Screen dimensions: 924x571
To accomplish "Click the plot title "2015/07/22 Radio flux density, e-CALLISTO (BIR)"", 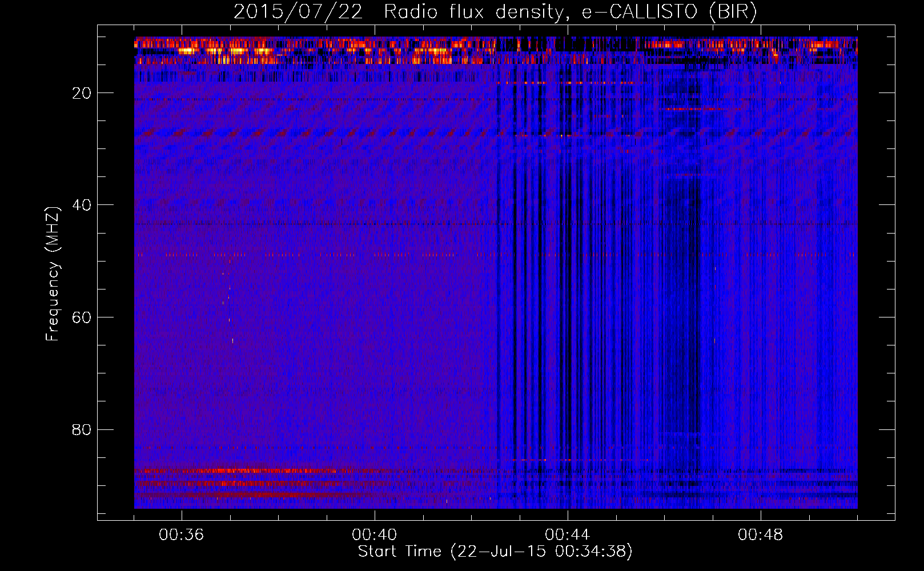I will pyautogui.click(x=495, y=11).
